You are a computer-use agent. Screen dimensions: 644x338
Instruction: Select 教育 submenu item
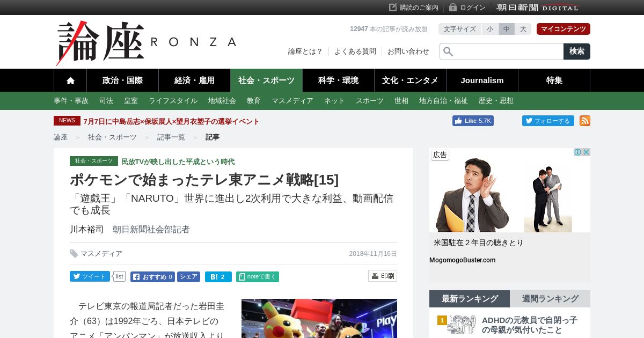[x=254, y=101]
